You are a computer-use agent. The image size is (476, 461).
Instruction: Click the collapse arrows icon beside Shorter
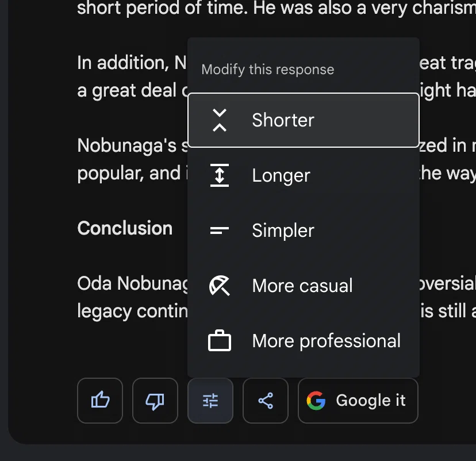[220, 120]
